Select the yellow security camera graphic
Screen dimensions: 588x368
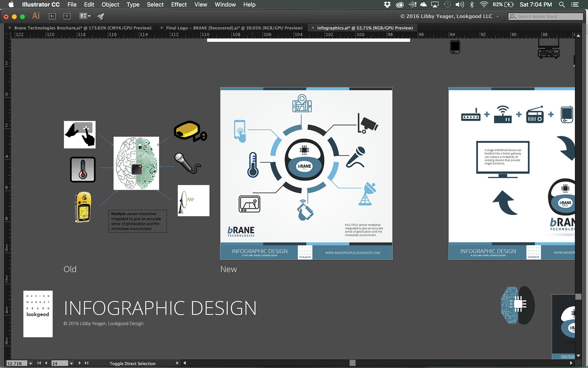[190, 131]
